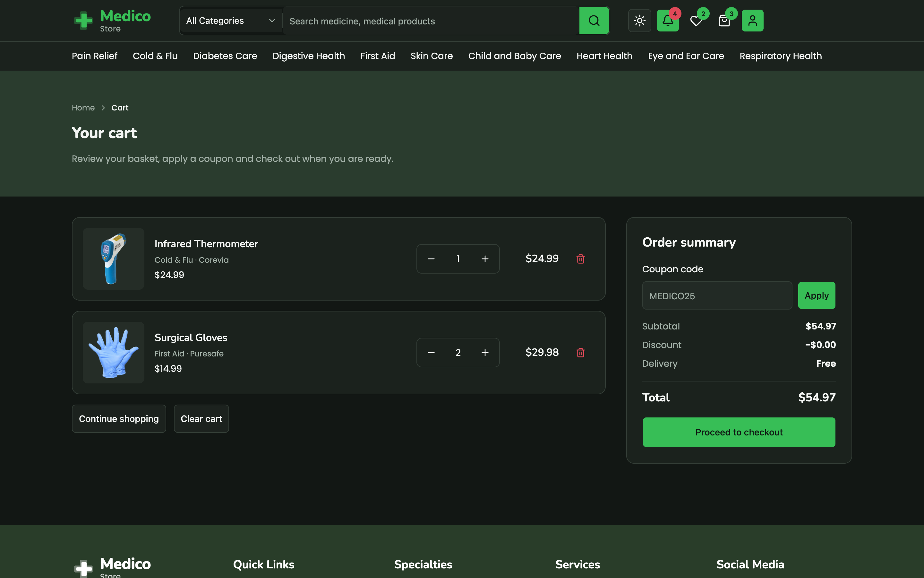Image resolution: width=924 pixels, height=578 pixels.
Task: Toggle the light/dark theme sun icon
Action: (639, 21)
